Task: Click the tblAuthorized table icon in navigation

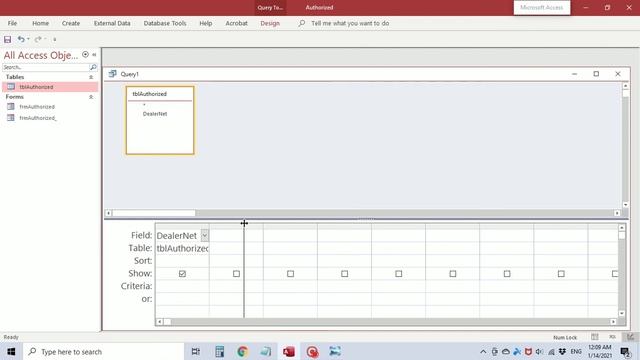Action: click(11, 87)
